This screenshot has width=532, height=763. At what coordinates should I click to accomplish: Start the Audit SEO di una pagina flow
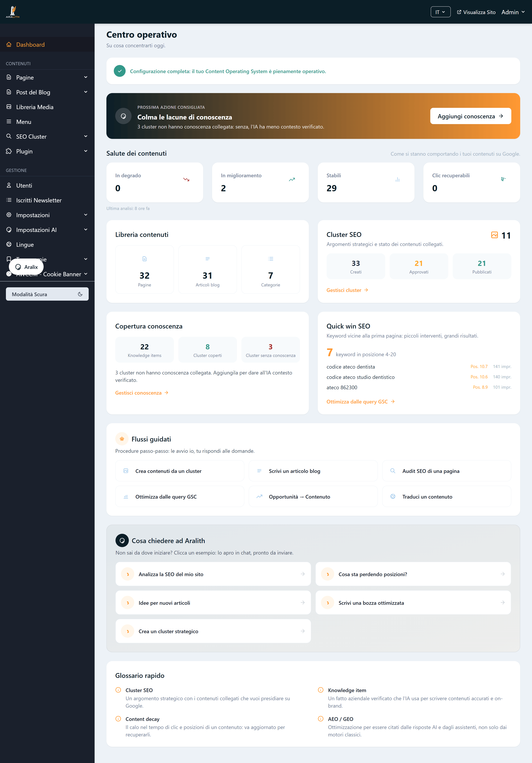pyautogui.click(x=446, y=471)
